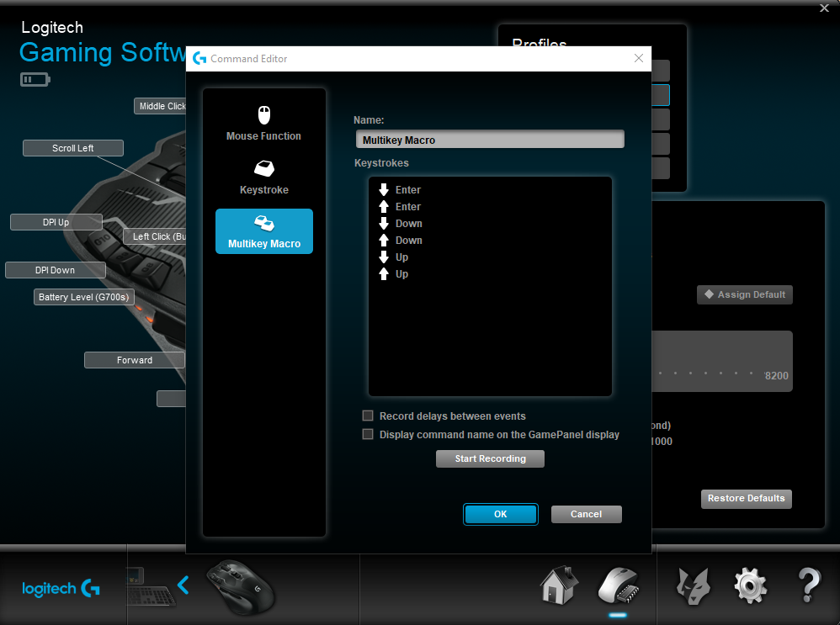This screenshot has height=625, width=840.
Task: Click Assign Default in main window
Action: (x=745, y=294)
